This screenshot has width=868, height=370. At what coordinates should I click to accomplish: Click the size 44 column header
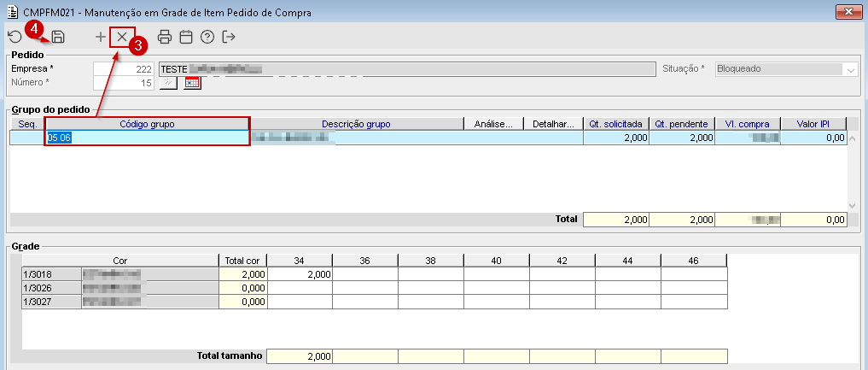tap(628, 261)
